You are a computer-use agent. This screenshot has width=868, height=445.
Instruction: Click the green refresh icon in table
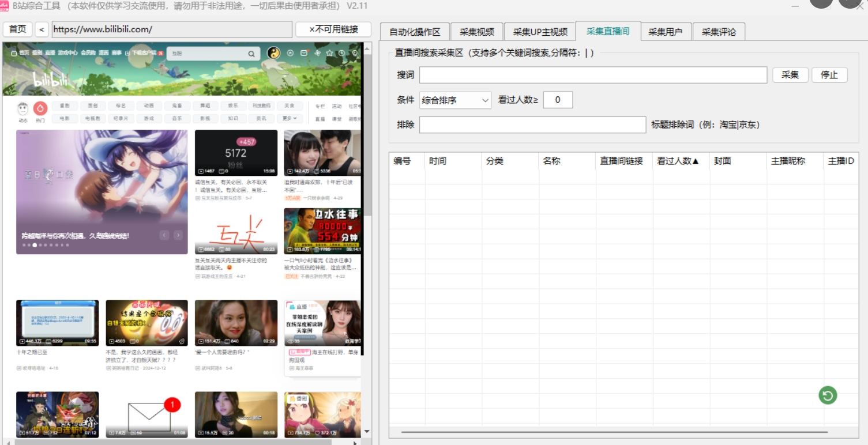coord(828,395)
